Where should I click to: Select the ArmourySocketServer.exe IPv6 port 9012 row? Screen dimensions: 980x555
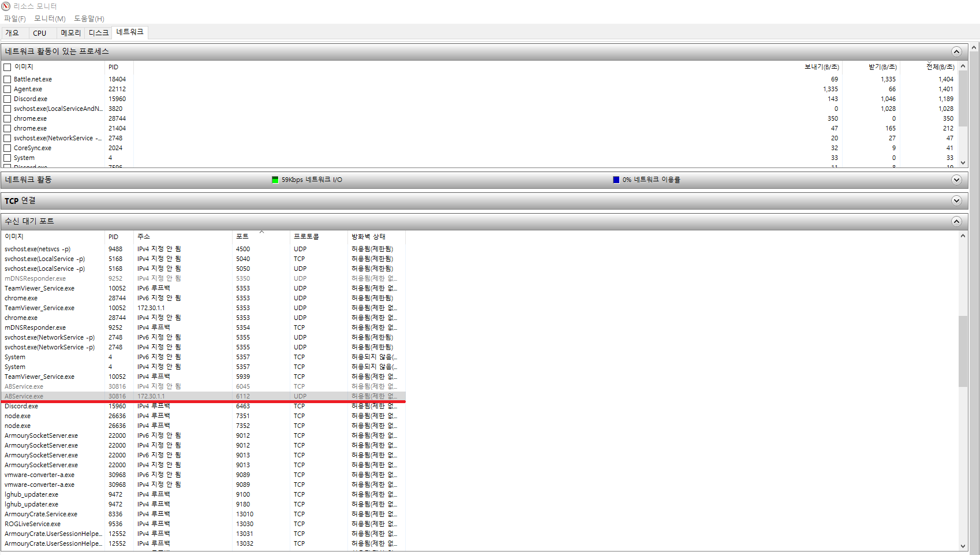[203, 435]
